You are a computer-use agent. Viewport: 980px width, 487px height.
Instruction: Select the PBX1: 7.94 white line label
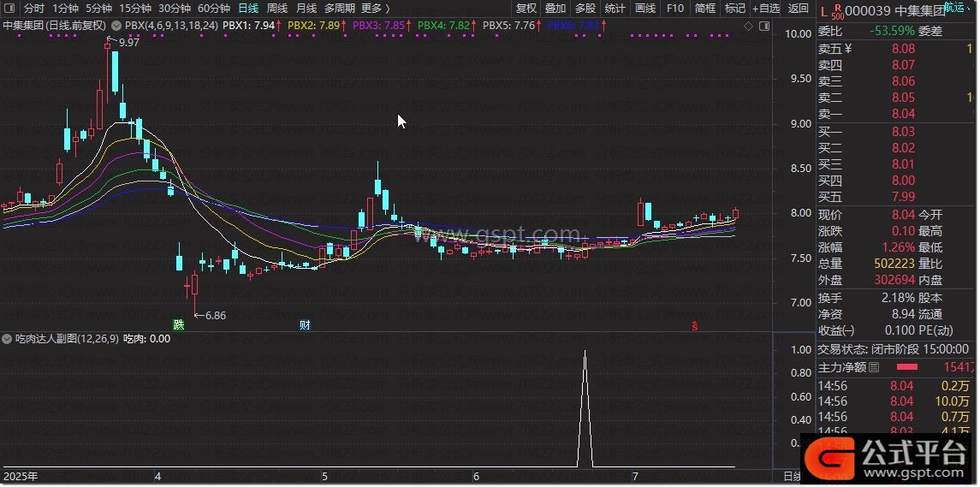249,27
